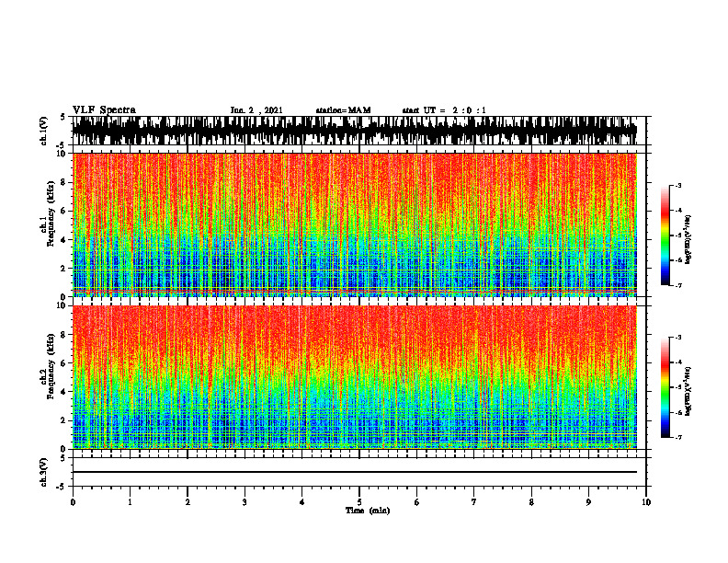Click the "-7" tick on ch.1 colorbar

[x=677, y=285]
